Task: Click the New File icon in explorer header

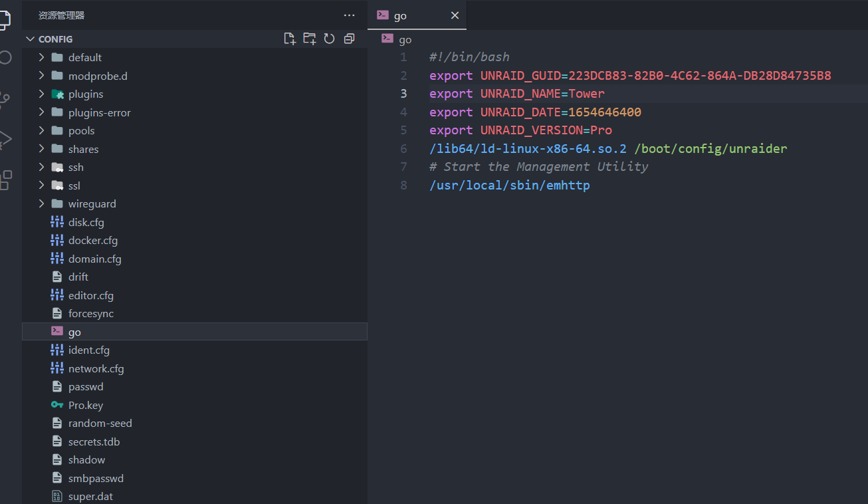Action: click(x=290, y=39)
